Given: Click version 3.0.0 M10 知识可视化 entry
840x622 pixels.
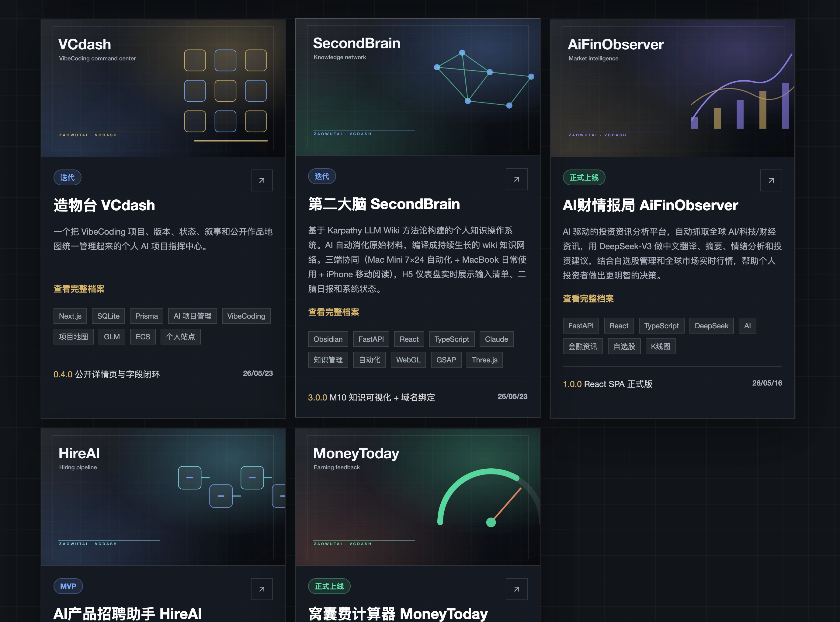Looking at the screenshot, I should tap(371, 397).
